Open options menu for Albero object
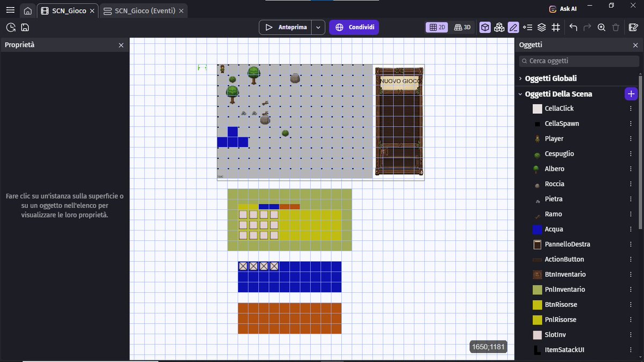The height and width of the screenshot is (362, 644). click(631, 169)
